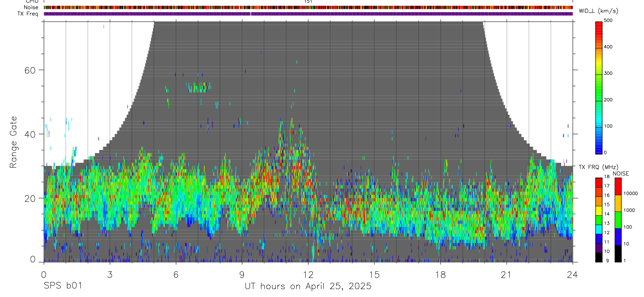The image size is (644, 297).
Task: Select the multicolored Noise strip at top
Action: tap(308, 7)
